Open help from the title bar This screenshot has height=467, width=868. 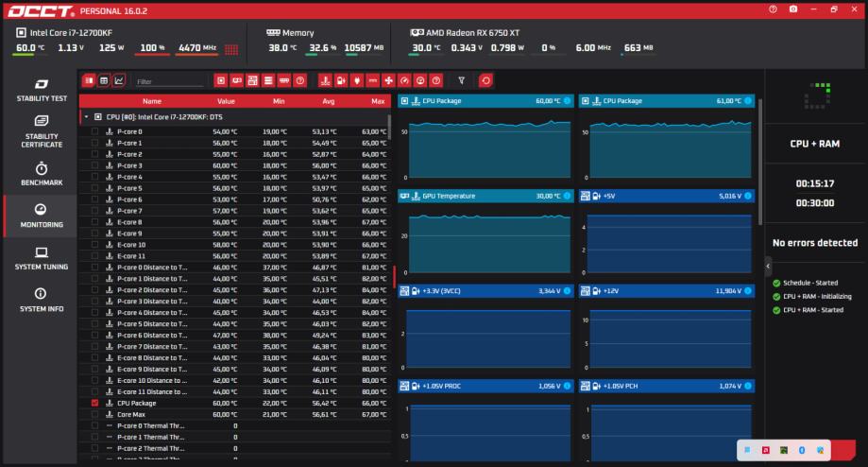pos(773,9)
